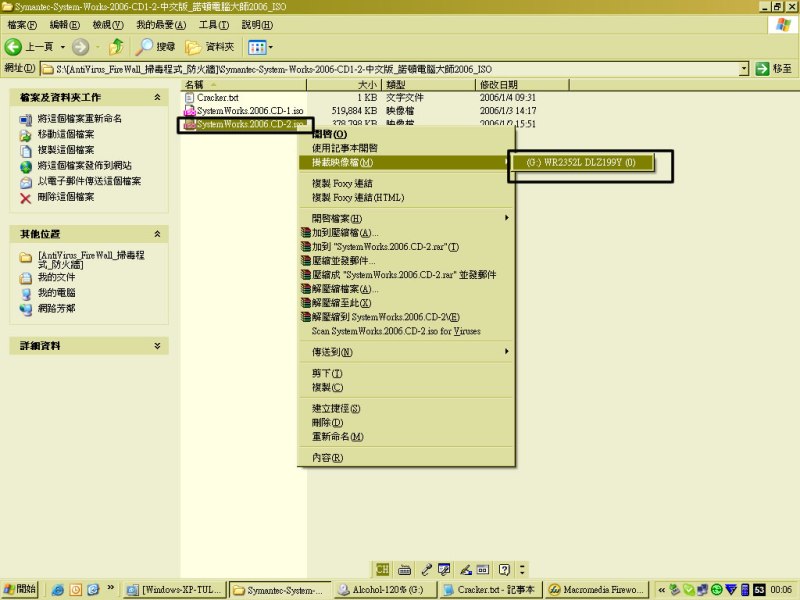Choose 解壓縮至此(X) entry
800x600 pixels.
406,303
